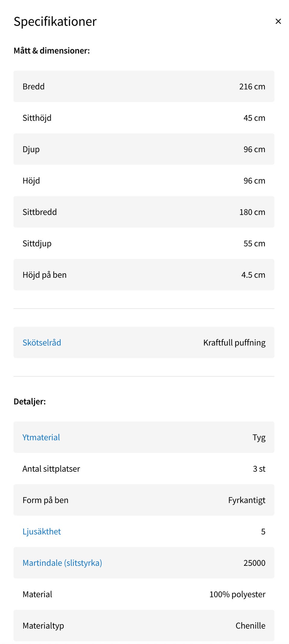Click the 100% polyester material value
The width and height of the screenshot is (289, 644).
pyautogui.click(x=237, y=594)
